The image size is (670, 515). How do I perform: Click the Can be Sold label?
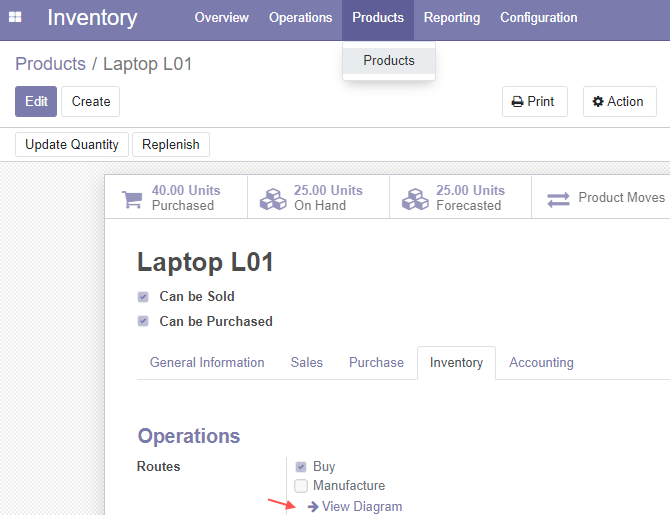pyautogui.click(x=197, y=296)
